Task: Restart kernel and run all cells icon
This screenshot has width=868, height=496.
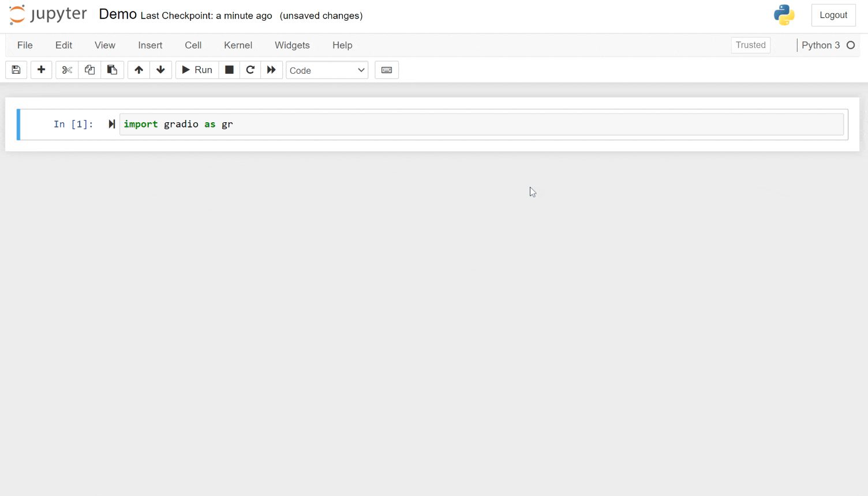Action: pyautogui.click(x=271, y=70)
